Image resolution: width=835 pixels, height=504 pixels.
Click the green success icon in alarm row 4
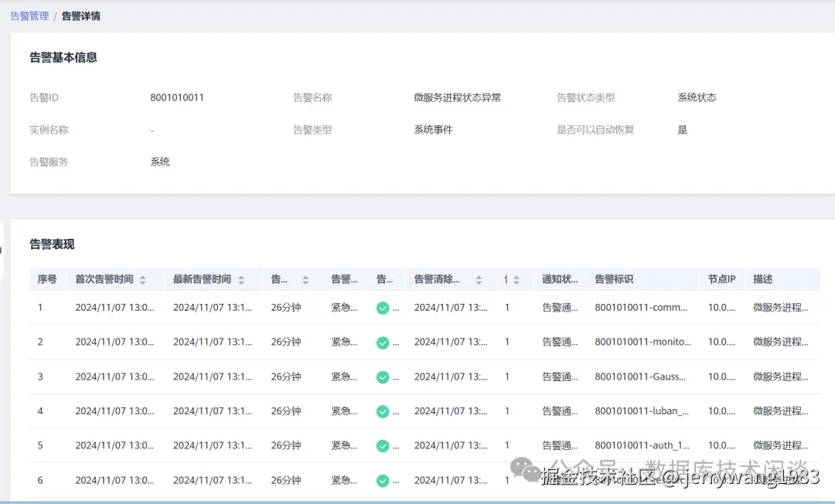point(383,411)
